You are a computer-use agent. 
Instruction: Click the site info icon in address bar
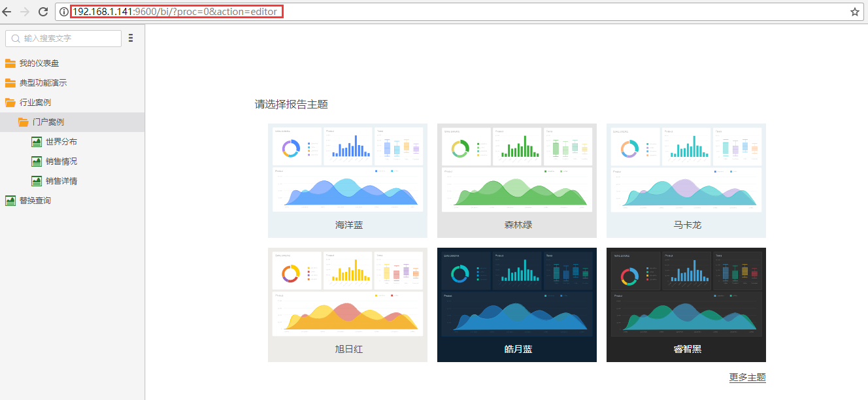coord(63,12)
